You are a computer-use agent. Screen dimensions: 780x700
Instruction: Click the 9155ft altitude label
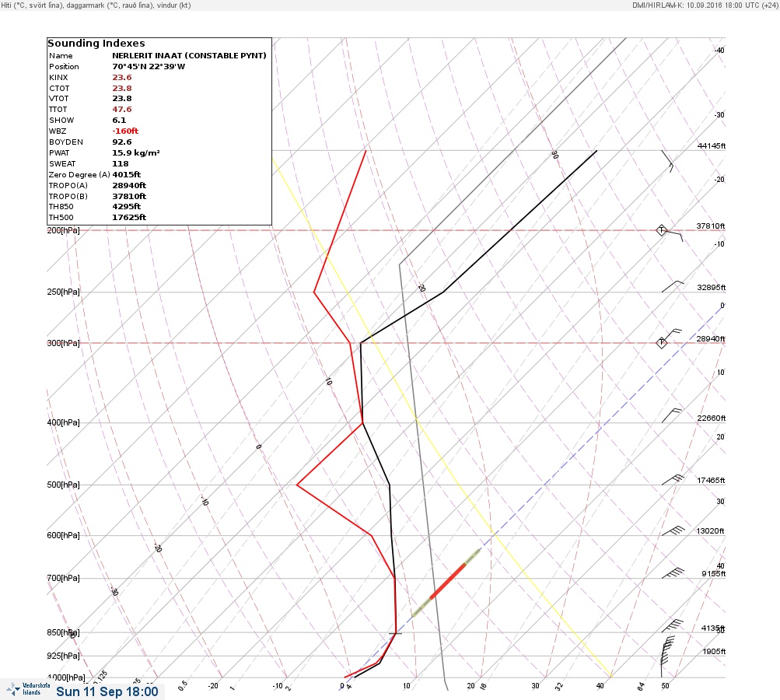tap(713, 574)
